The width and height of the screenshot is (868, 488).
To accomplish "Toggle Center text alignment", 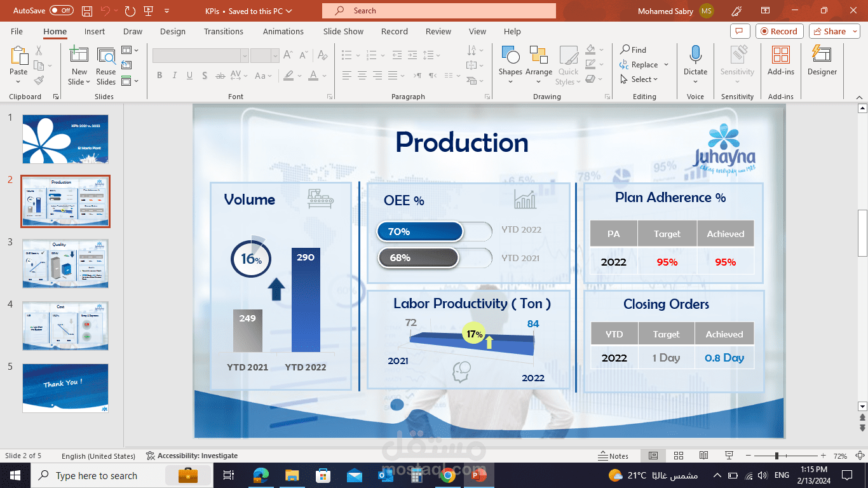I will tap(362, 76).
